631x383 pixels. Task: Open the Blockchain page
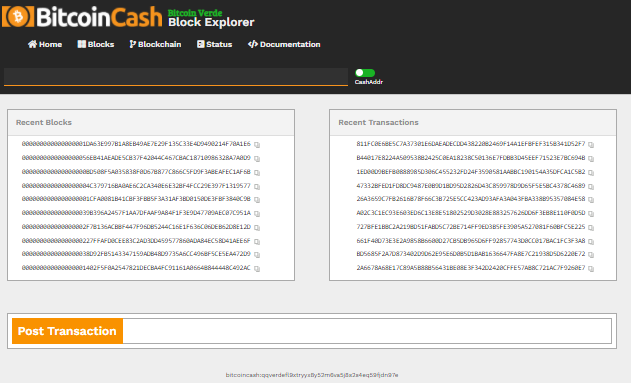click(x=155, y=44)
